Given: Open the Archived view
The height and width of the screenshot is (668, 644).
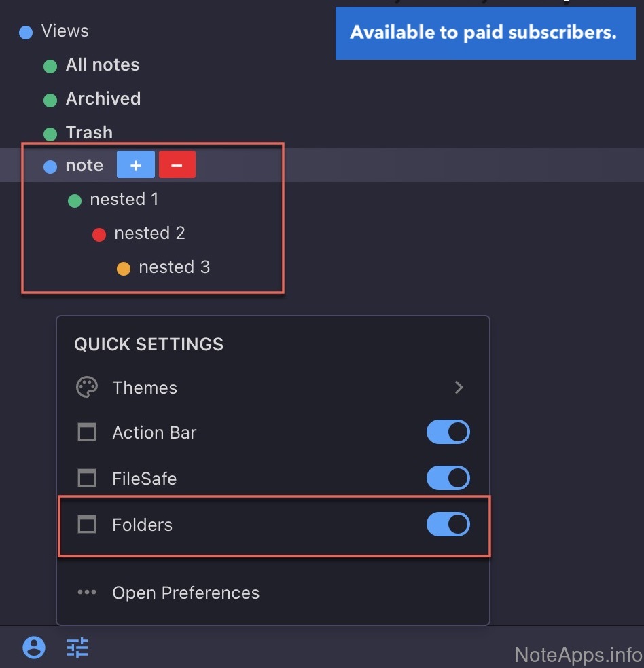Looking at the screenshot, I should coord(103,99).
